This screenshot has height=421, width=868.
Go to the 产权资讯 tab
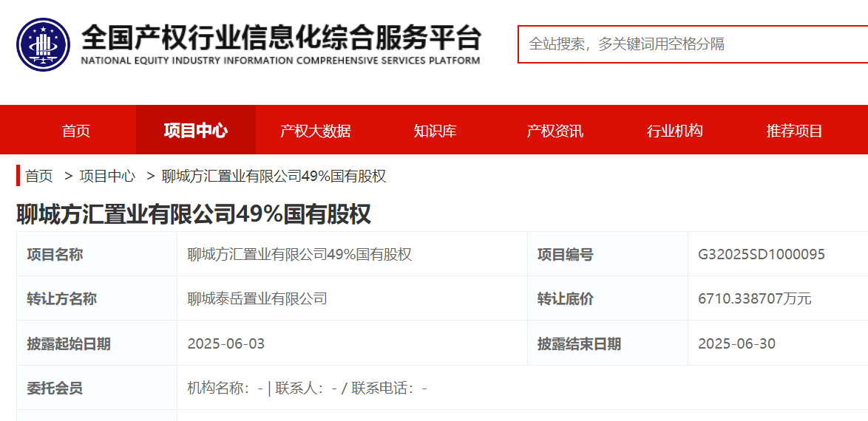tap(555, 131)
